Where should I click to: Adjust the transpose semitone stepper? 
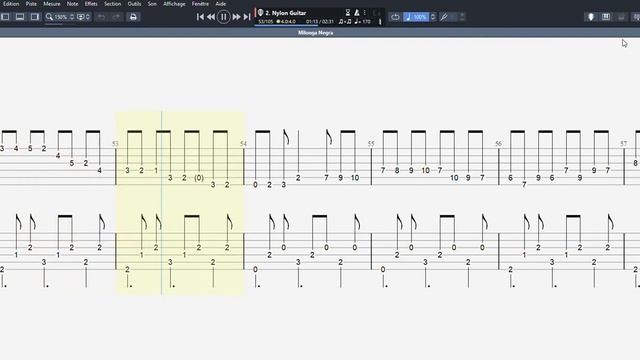pos(462,17)
